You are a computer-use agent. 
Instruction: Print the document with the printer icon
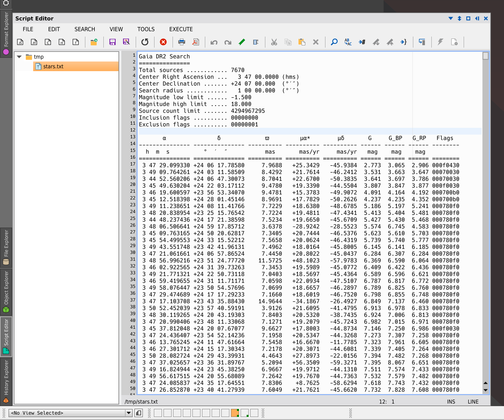[182, 42]
